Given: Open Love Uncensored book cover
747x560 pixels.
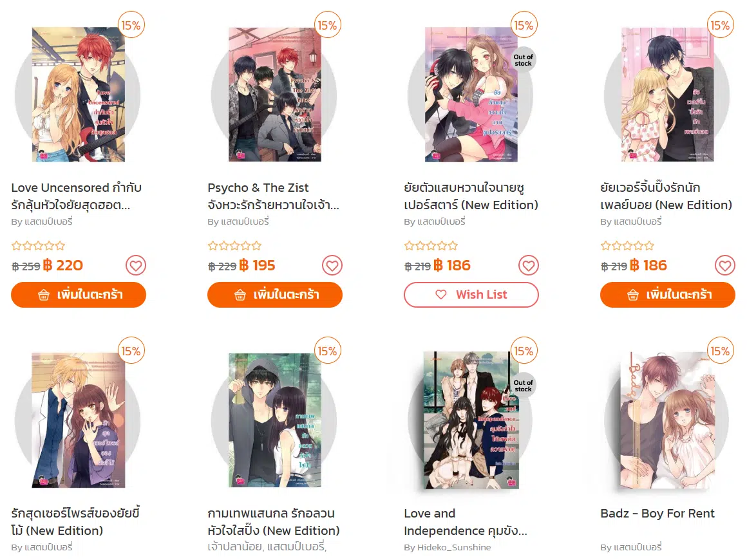Looking at the screenshot, I should tap(79, 94).
